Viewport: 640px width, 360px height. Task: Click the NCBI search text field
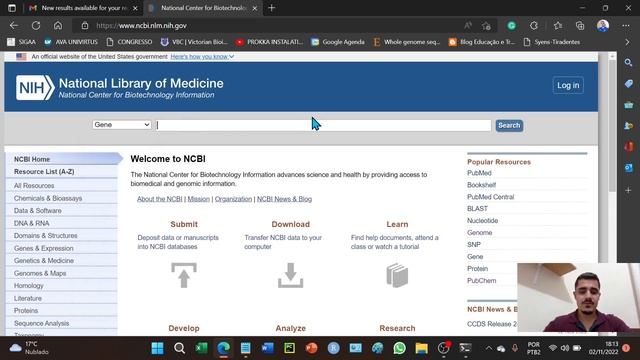[323, 125]
